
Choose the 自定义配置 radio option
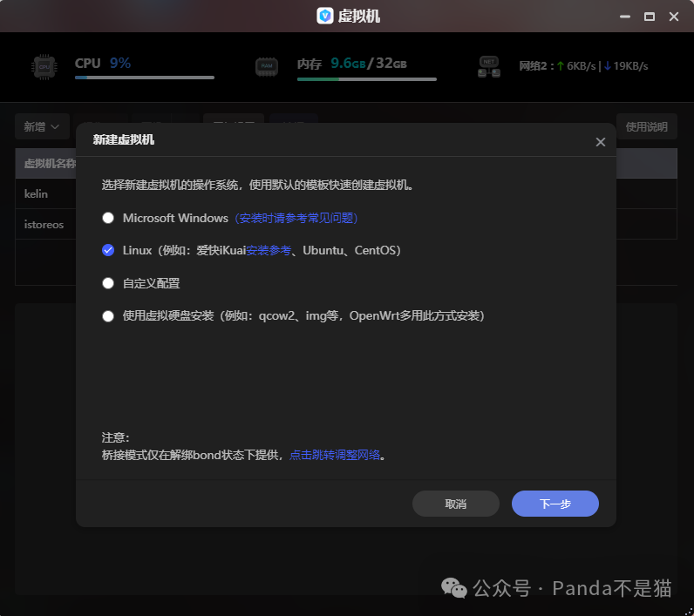pyautogui.click(x=108, y=283)
